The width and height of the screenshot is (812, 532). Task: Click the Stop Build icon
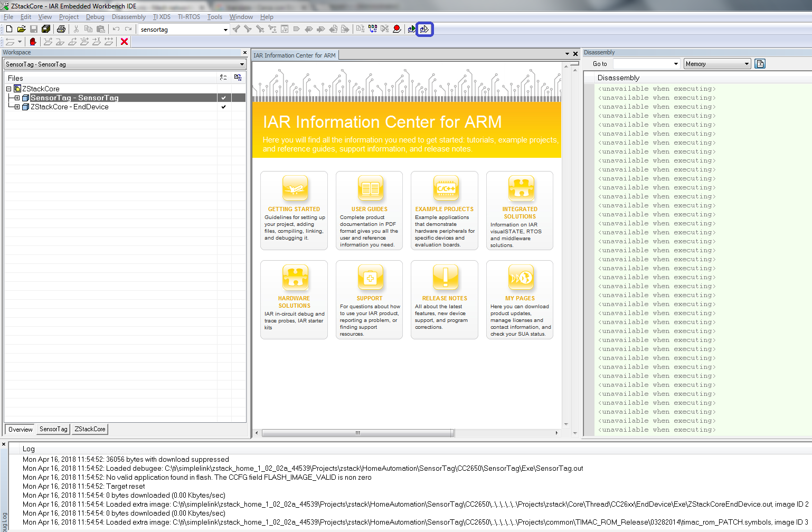click(x=385, y=29)
